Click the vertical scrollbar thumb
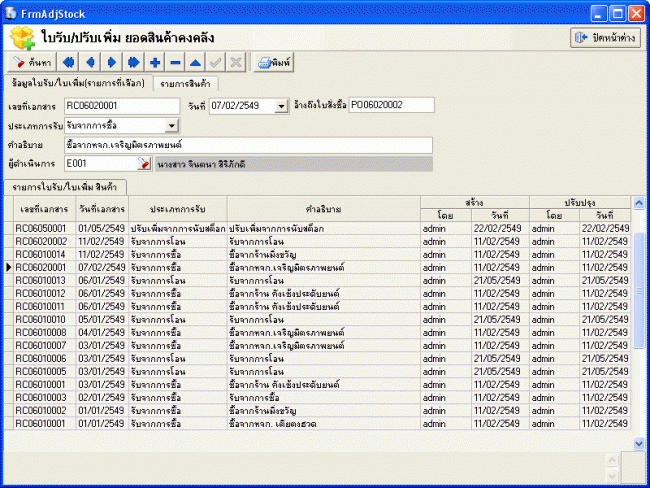650x488 pixels. coord(639,290)
